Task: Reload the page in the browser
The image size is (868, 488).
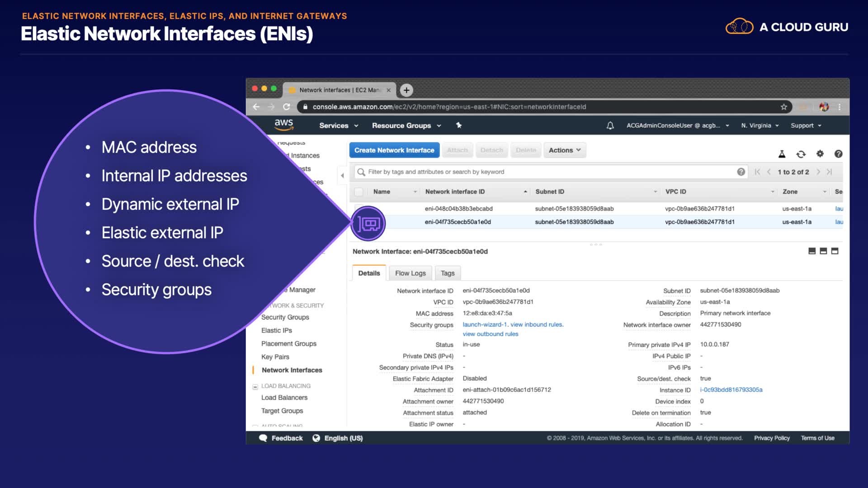Action: point(286,107)
